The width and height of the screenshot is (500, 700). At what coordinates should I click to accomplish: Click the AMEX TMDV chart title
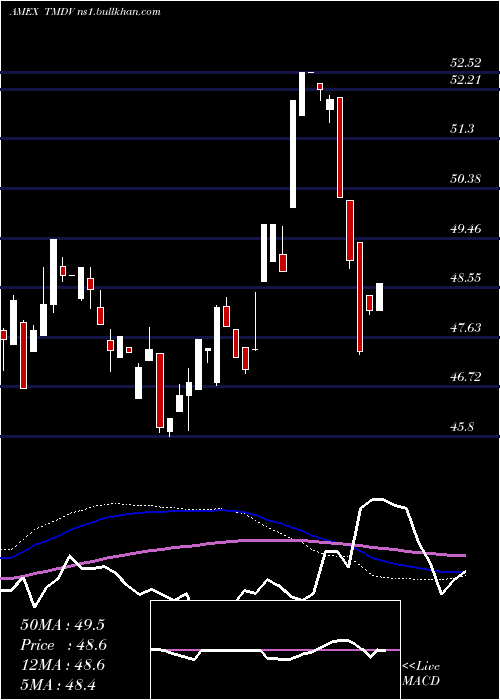click(x=85, y=12)
